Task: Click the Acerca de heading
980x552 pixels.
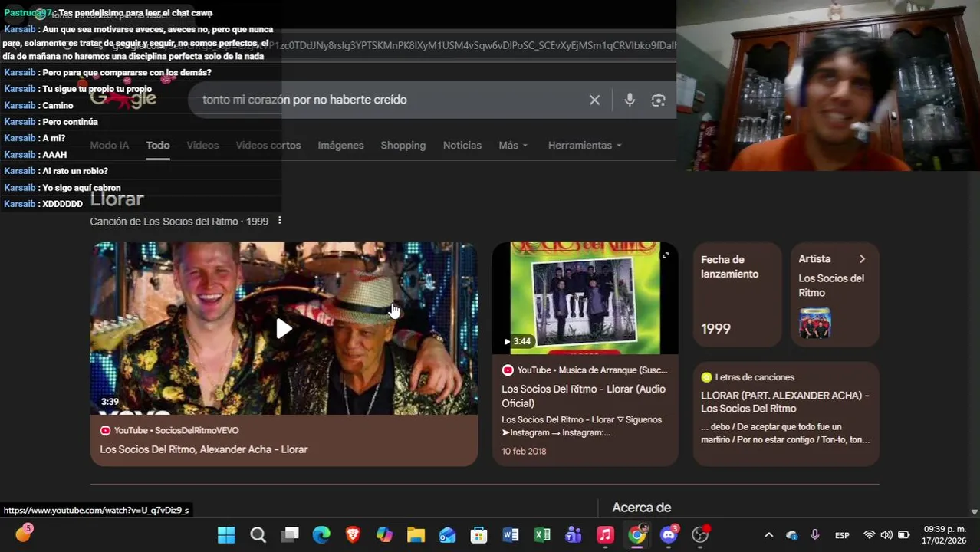Action: 641,508
